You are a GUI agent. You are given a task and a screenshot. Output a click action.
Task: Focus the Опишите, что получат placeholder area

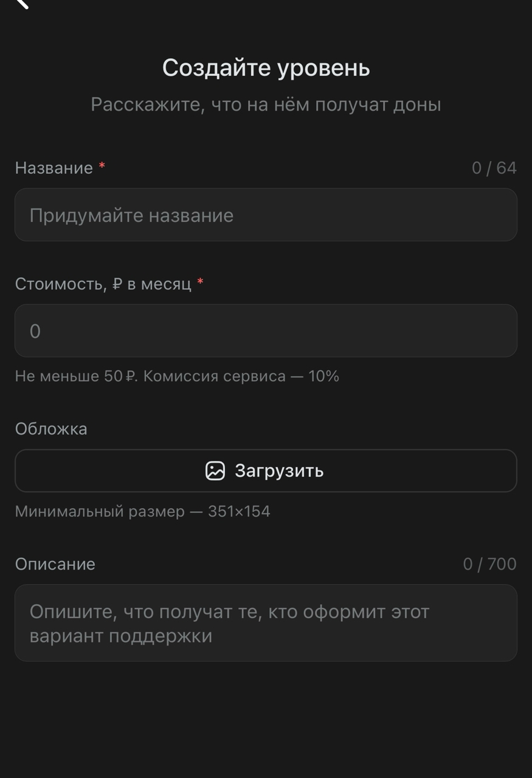pyautogui.click(x=266, y=622)
